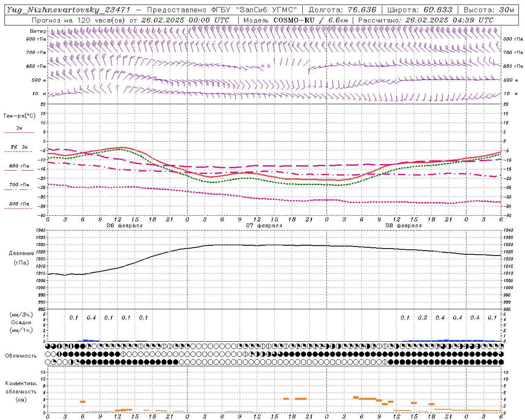Click the dotted line sample under 500 гПа legend

coord(18,208)
